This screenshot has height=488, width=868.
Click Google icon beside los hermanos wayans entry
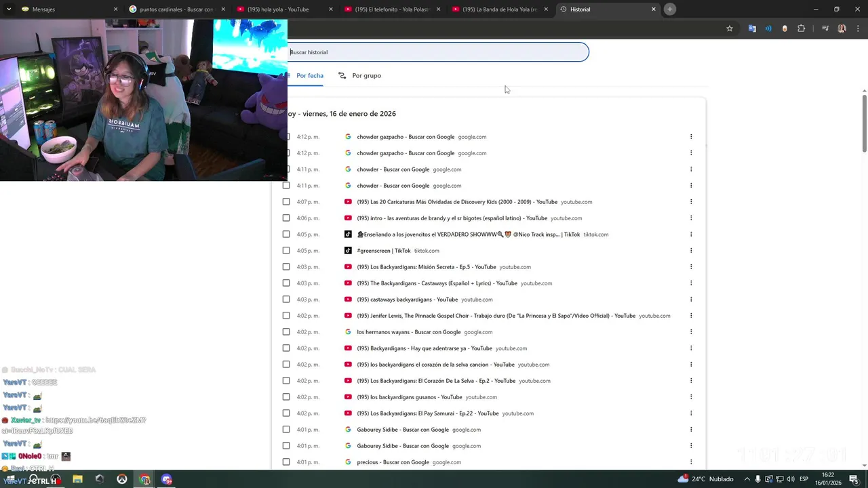pos(348,332)
